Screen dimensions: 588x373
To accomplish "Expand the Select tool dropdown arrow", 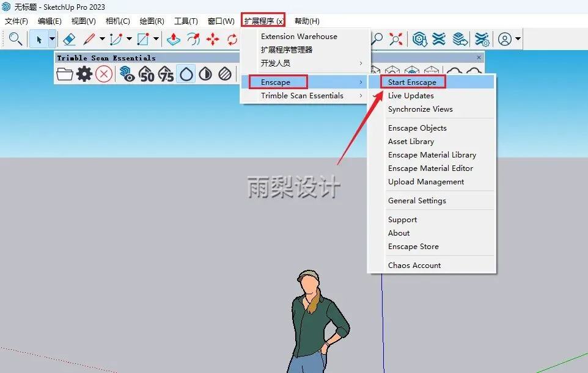I will 52,39.
